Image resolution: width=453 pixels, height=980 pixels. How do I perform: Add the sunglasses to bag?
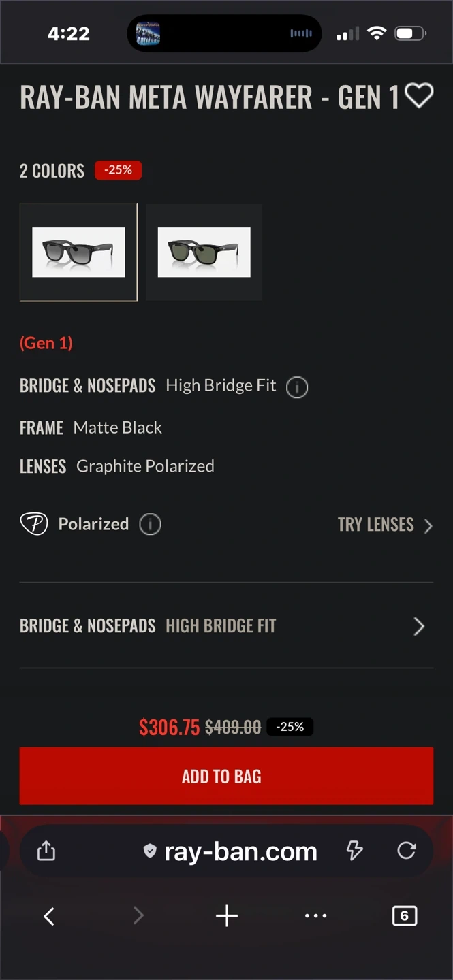(x=226, y=776)
